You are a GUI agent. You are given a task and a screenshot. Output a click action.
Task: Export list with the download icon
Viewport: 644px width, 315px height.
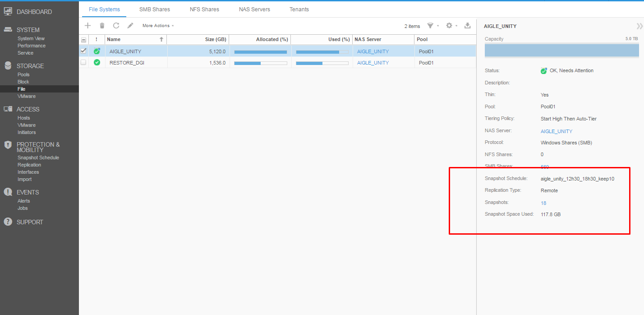[467, 26]
